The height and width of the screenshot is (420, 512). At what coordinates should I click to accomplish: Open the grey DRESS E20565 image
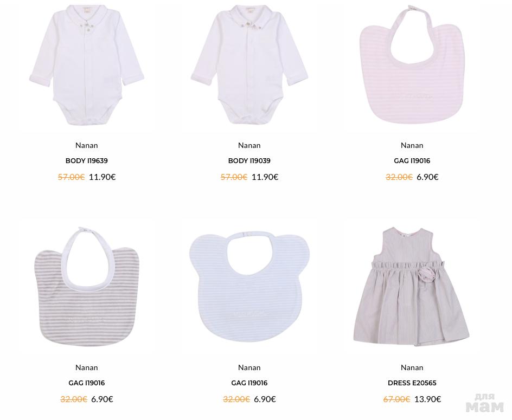[x=412, y=287]
